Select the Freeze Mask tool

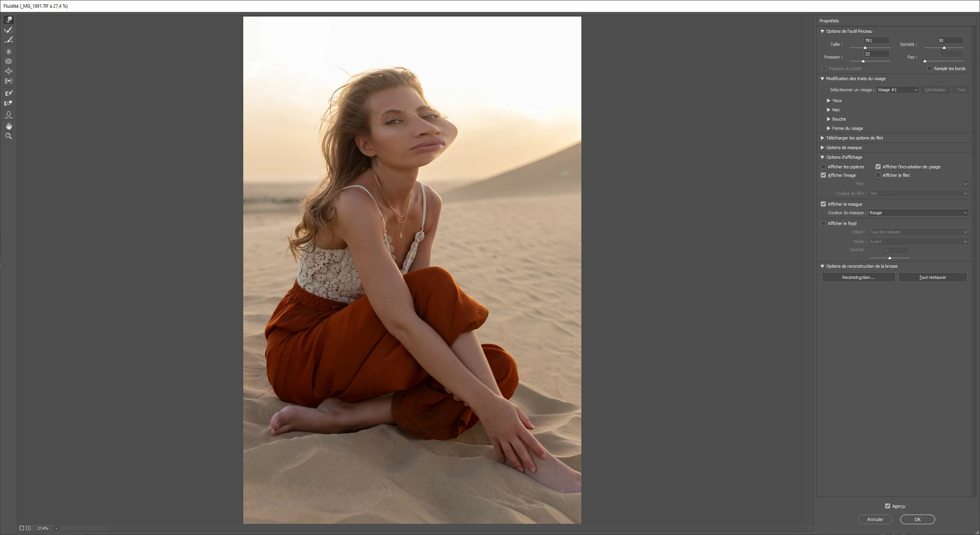(x=8, y=93)
